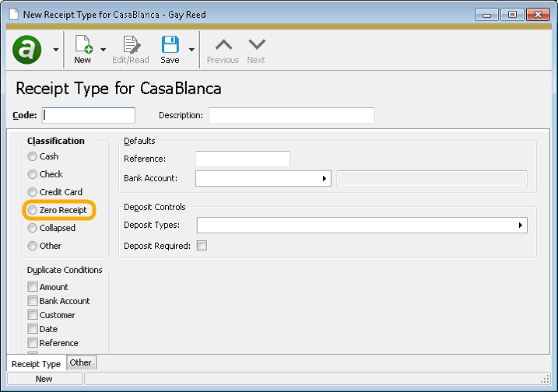
Task: Click the green application logo icon
Action: (27, 50)
